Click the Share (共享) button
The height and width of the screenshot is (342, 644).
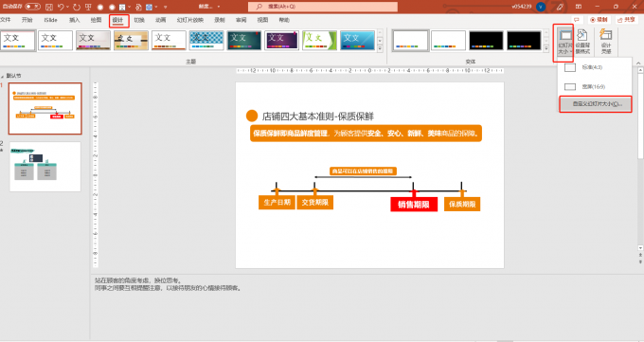pyautogui.click(x=625, y=20)
